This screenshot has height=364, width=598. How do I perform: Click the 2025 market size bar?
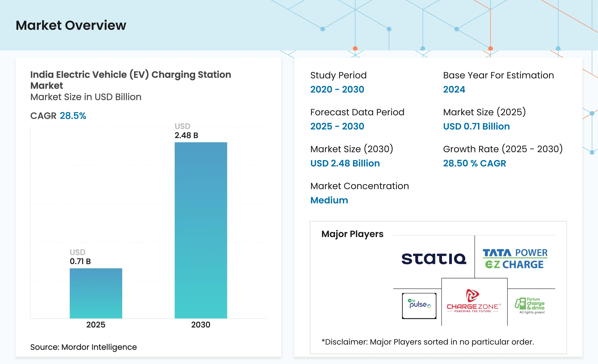(x=96, y=293)
